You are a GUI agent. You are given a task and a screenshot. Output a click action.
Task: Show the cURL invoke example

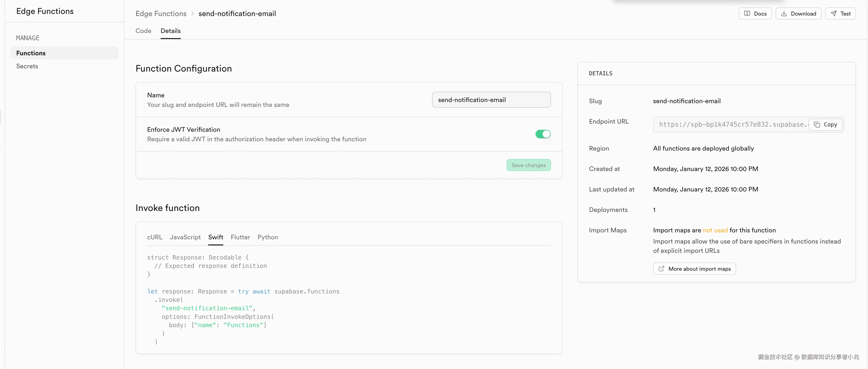point(155,237)
